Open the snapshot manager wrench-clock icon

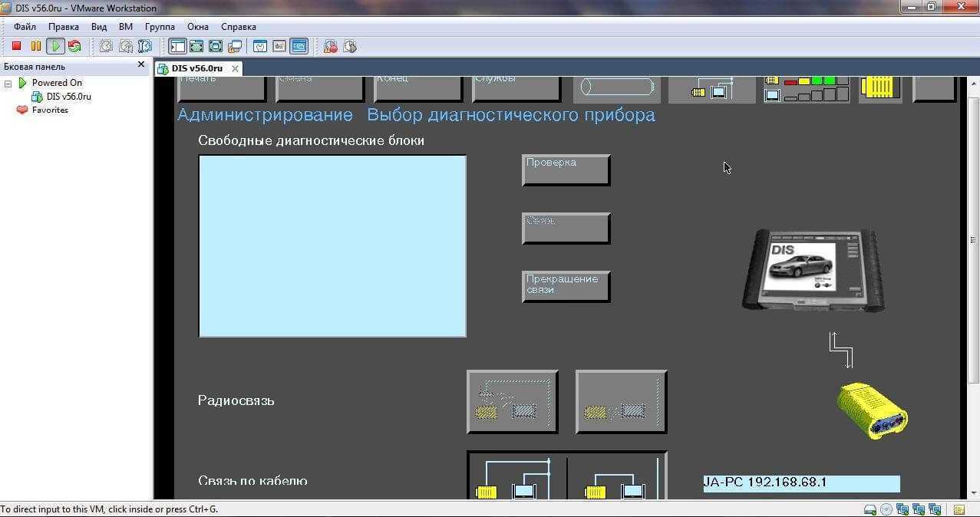pyautogui.click(x=144, y=46)
